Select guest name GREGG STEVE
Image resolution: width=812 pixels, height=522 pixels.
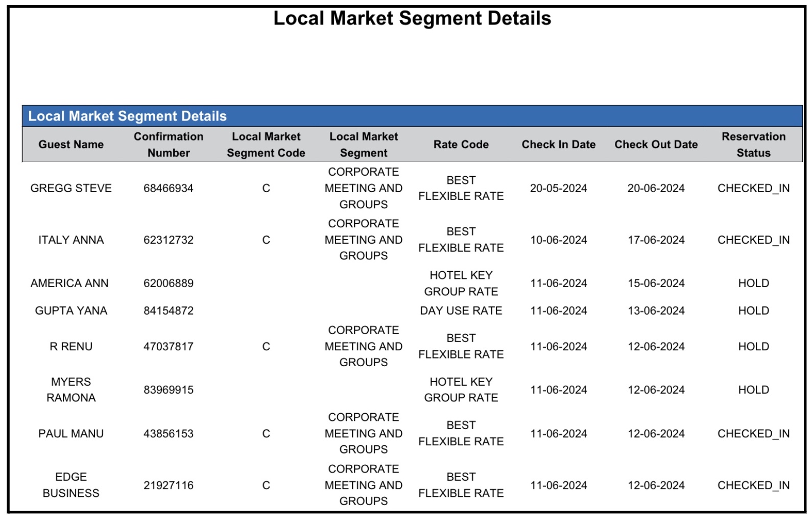pos(71,188)
